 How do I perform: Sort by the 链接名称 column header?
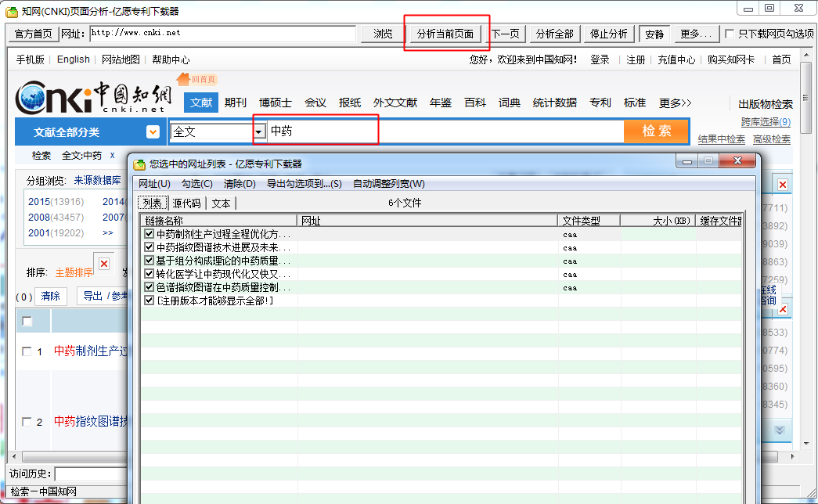[x=218, y=221]
